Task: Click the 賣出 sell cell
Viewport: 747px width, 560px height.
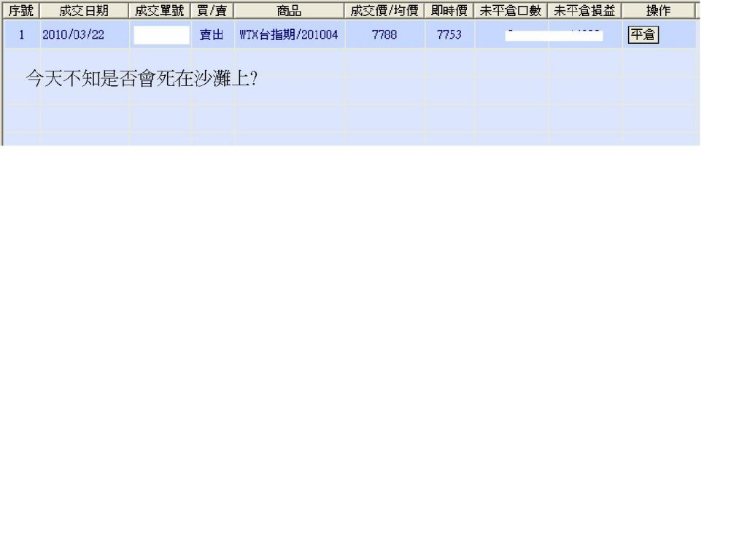Action: coord(212,34)
